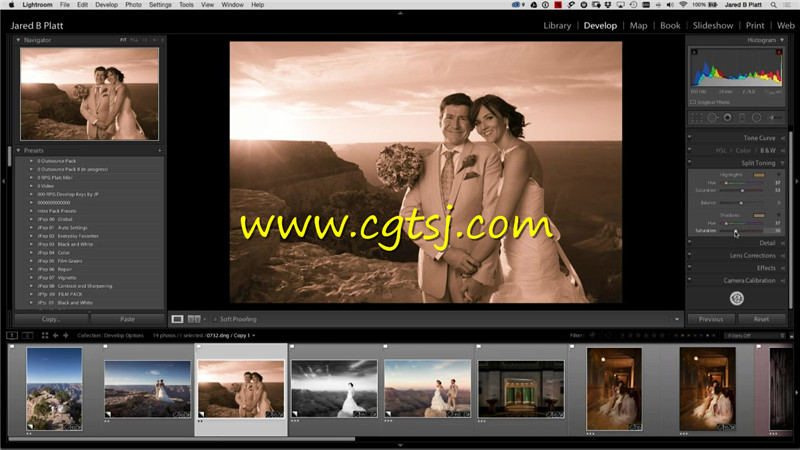Select the Adjustment Brush tool
800x450 pixels.
pyautogui.click(x=775, y=118)
